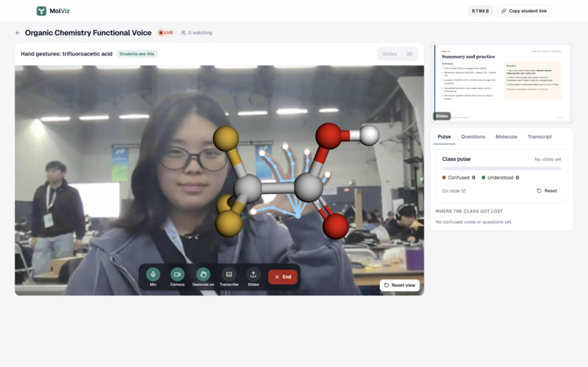Click the Organic Chemistry Functional Voice title
Viewport: 588px width, 367px height.
[88, 33]
